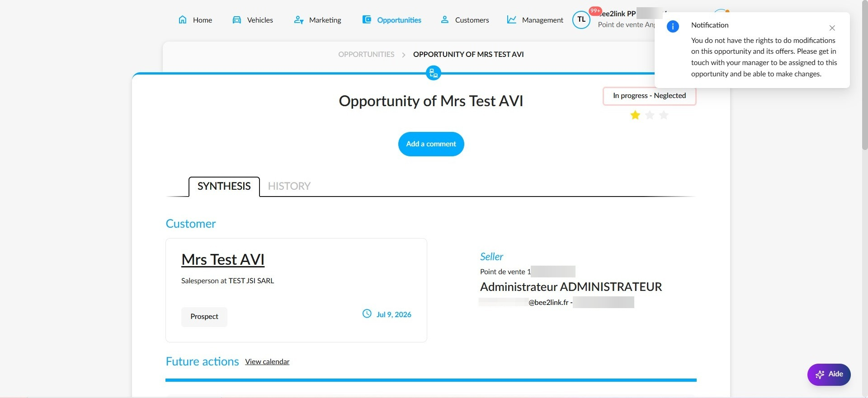Click the OPPORTUNITY OF MRS TEST AVI breadcrumb
The height and width of the screenshot is (398, 868).
pos(468,54)
